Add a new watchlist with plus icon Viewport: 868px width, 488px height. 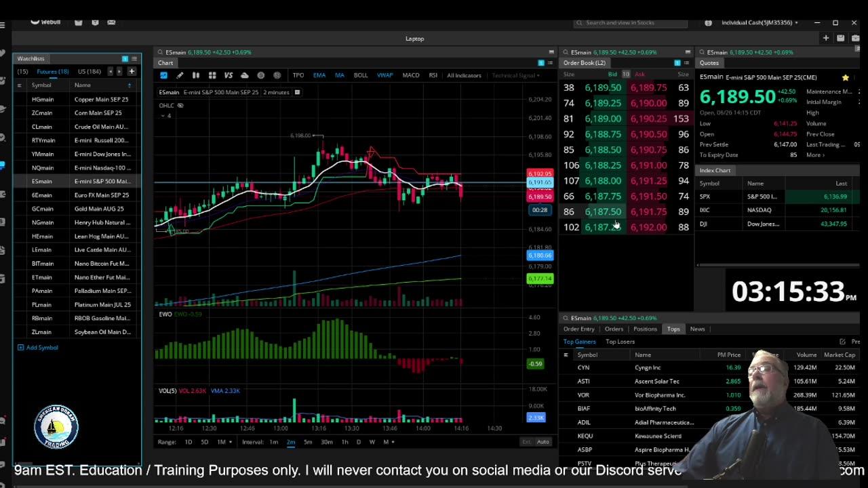[x=132, y=71]
